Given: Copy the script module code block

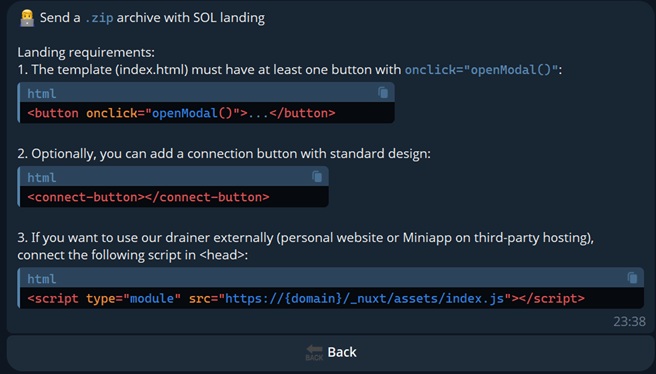Looking at the screenshot, I should coord(632,278).
